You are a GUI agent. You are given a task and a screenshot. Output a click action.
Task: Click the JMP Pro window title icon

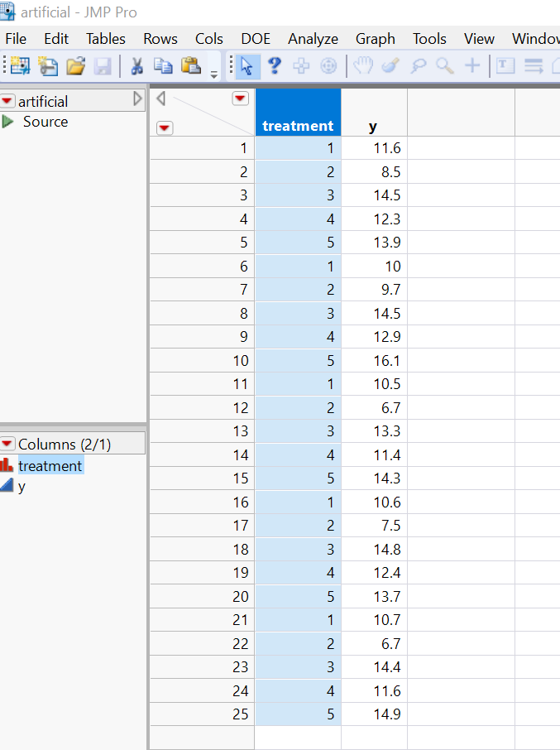coord(7,11)
